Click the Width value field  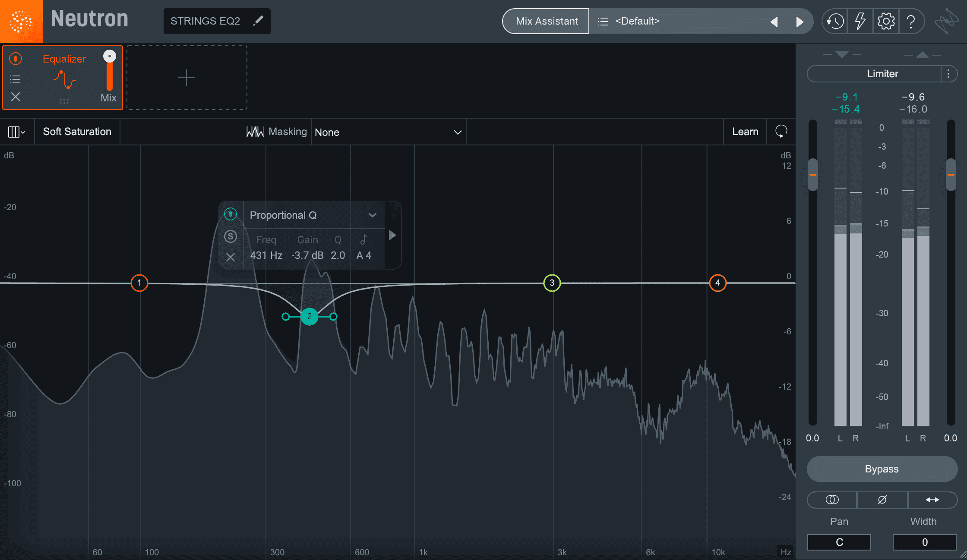924,542
